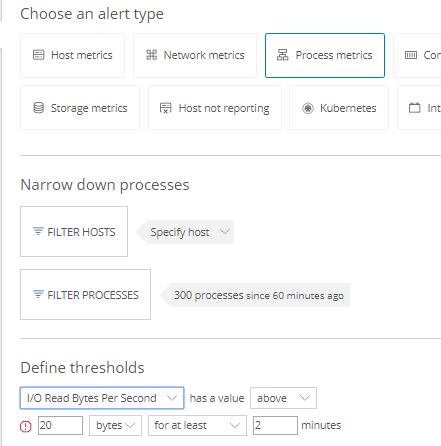Click the FILTER HOSTS button
The height and width of the screenshot is (446, 441).
(x=74, y=232)
